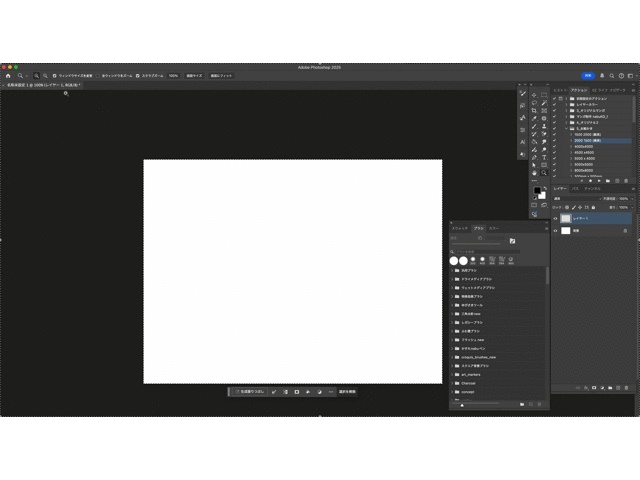Click the lock all icon in Layers lock row
The image size is (640, 480).
pyautogui.click(x=593, y=207)
